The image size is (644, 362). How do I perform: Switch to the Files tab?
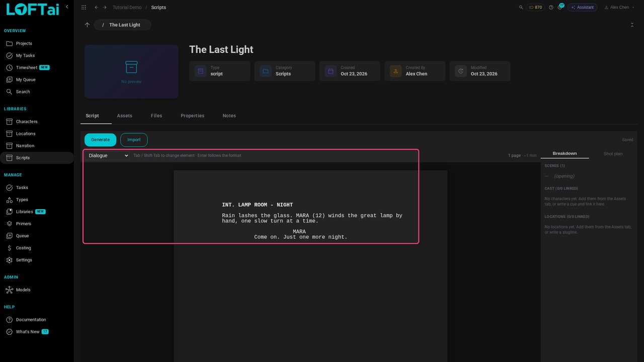click(x=156, y=116)
